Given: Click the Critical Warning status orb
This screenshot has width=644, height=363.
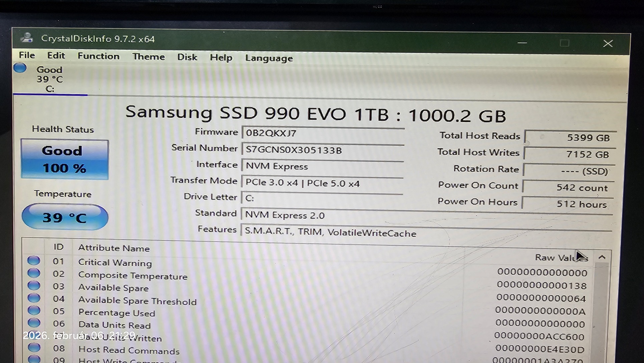Looking at the screenshot, I should pyautogui.click(x=34, y=260).
